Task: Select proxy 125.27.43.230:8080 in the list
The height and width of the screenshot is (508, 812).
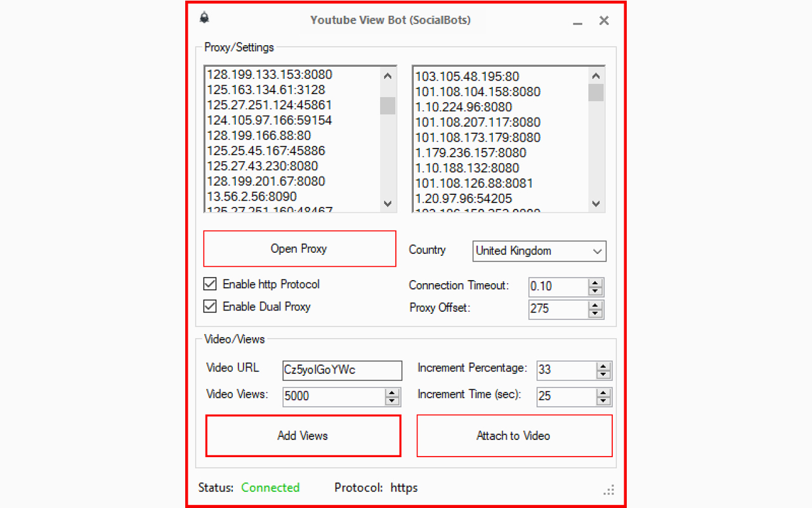Action: pos(263,166)
